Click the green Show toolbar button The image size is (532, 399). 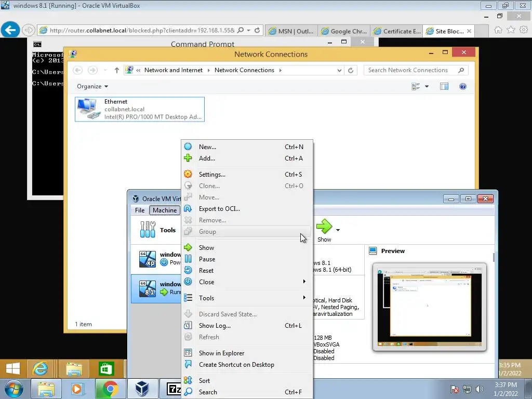[324, 231]
